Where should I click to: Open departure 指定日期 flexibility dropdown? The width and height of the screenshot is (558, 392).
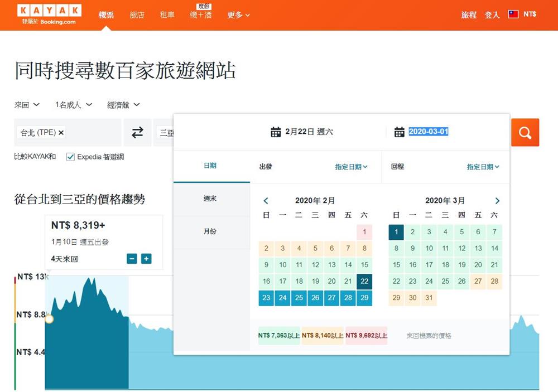click(351, 167)
